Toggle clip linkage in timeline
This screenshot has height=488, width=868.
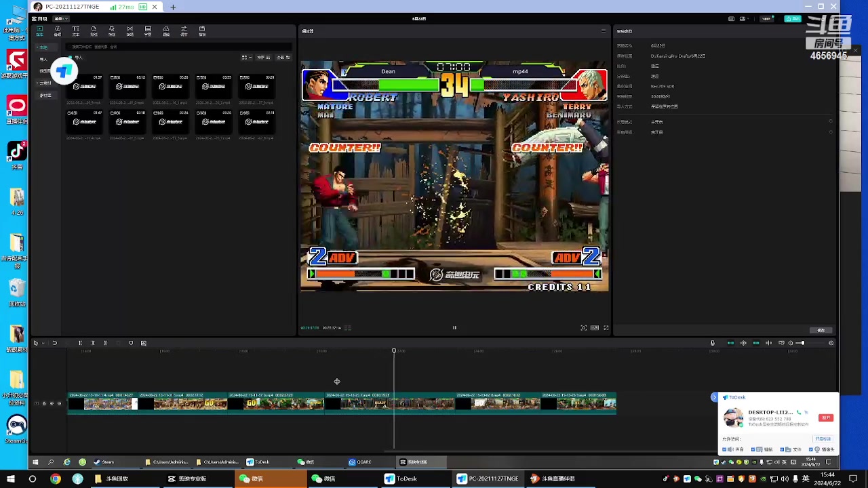coord(756,343)
